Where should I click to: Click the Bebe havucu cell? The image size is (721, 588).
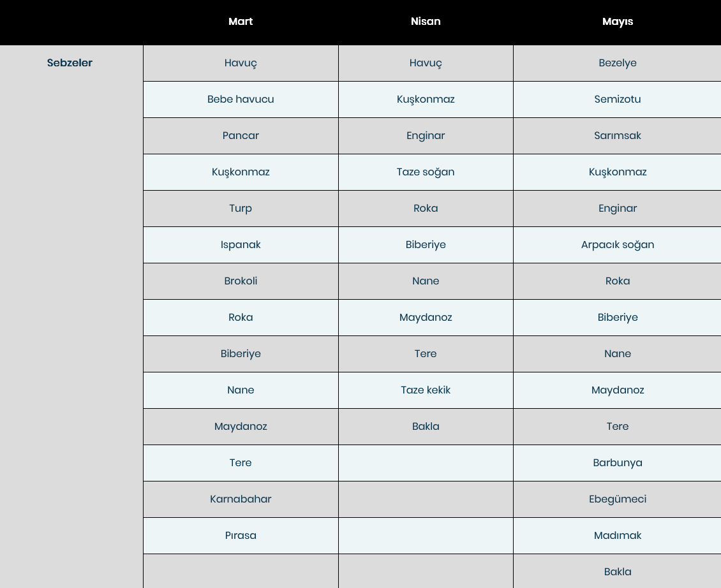(x=241, y=99)
